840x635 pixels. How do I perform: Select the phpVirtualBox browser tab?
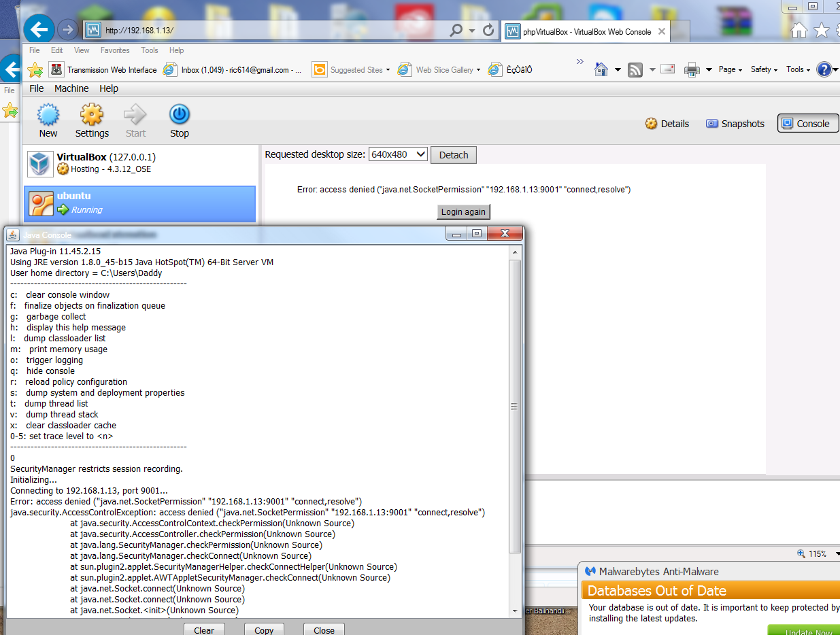pos(586,31)
